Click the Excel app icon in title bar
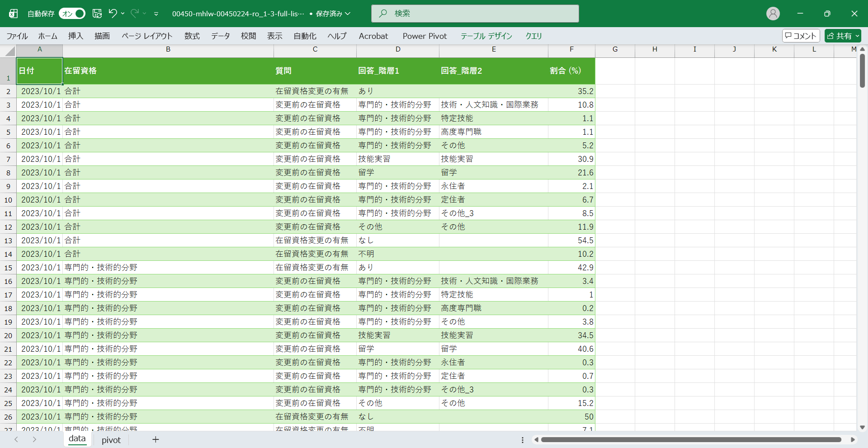 coord(14,14)
